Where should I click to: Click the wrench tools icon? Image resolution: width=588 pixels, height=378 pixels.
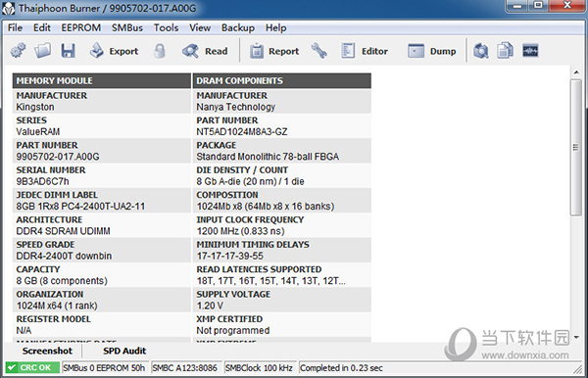tap(318, 51)
